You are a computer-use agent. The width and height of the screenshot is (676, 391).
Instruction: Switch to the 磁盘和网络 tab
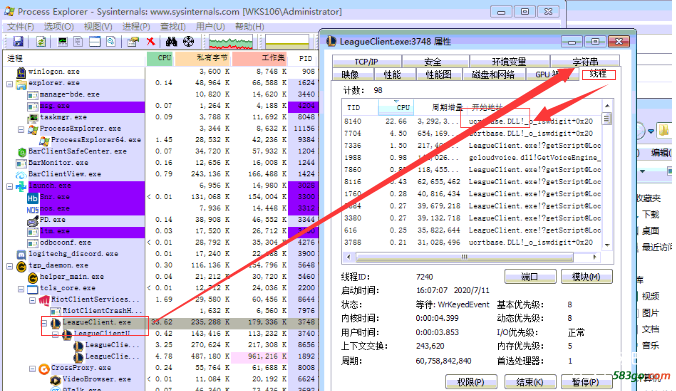coord(493,75)
